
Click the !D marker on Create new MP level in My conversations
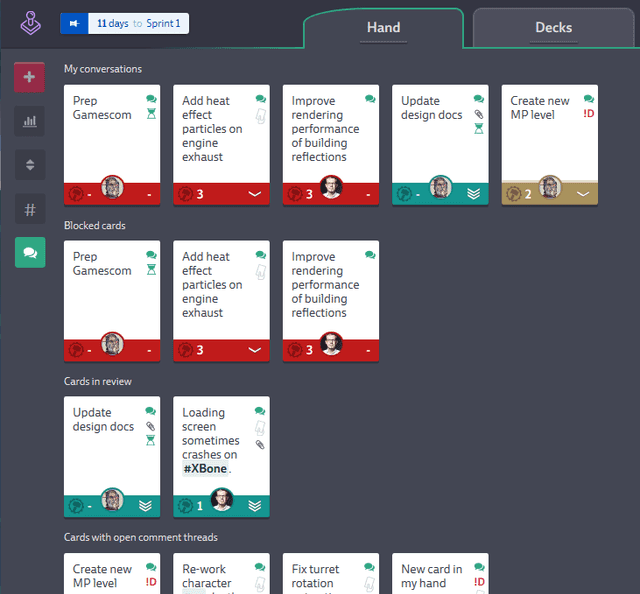point(589,114)
